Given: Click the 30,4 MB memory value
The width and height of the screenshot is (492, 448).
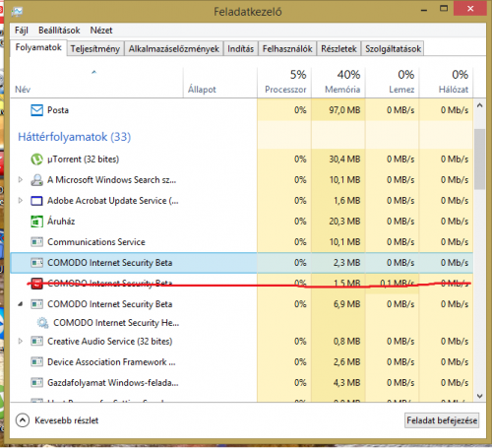Looking at the screenshot, I should coord(344,160).
